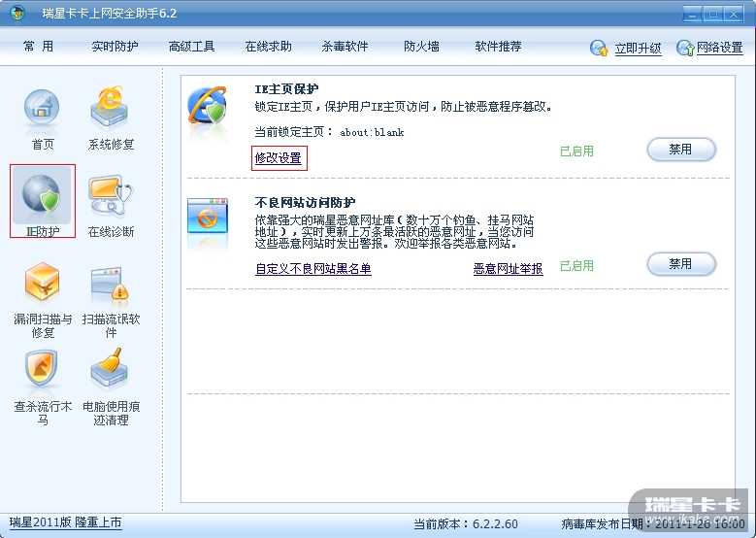Screen dimensions: 756x538
Task: Open the 杀毒软件 tab
Action: pyautogui.click(x=345, y=47)
